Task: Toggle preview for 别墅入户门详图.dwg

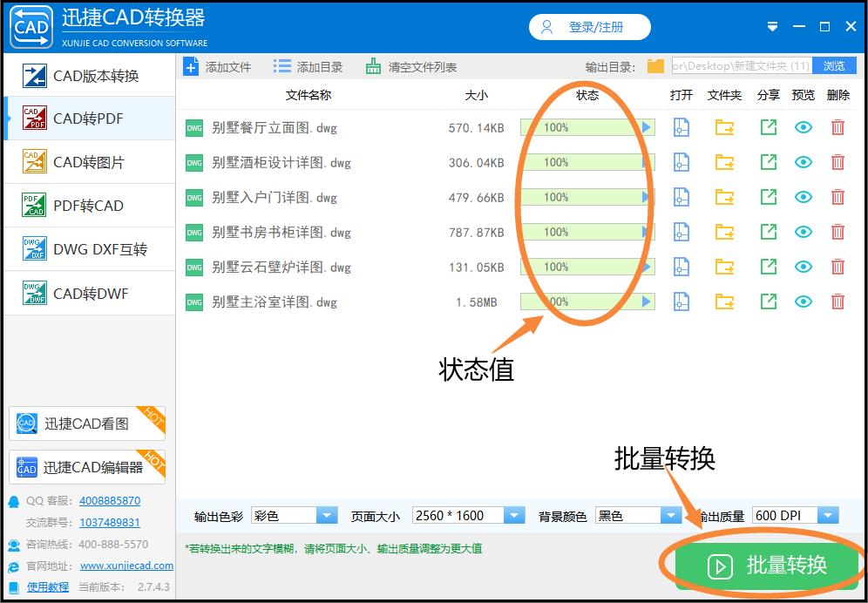Action: click(803, 197)
